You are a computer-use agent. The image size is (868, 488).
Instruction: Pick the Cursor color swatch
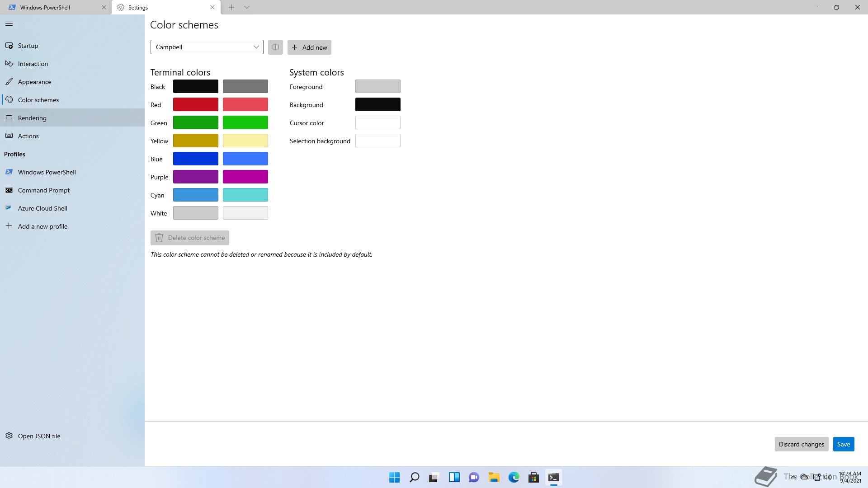[378, 122]
